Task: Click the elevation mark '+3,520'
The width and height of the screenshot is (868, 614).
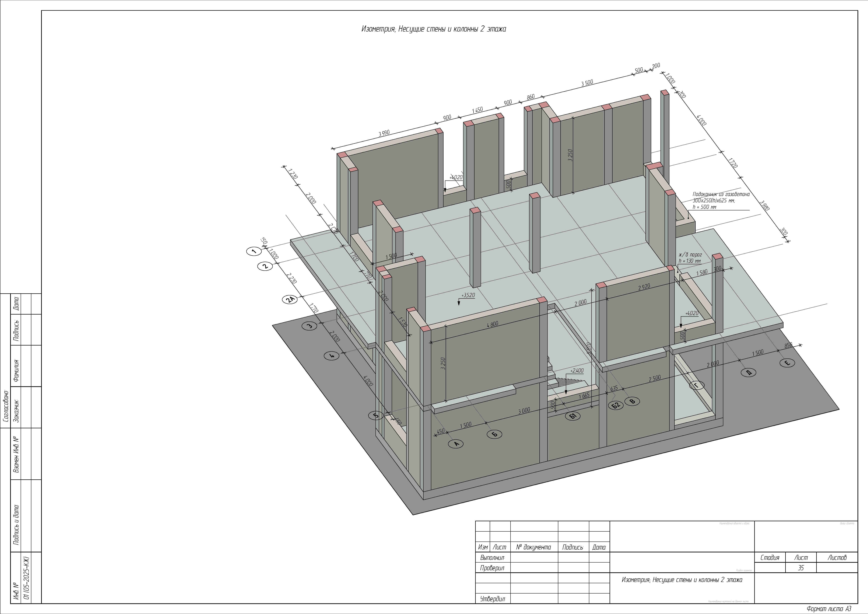Action: tap(468, 295)
